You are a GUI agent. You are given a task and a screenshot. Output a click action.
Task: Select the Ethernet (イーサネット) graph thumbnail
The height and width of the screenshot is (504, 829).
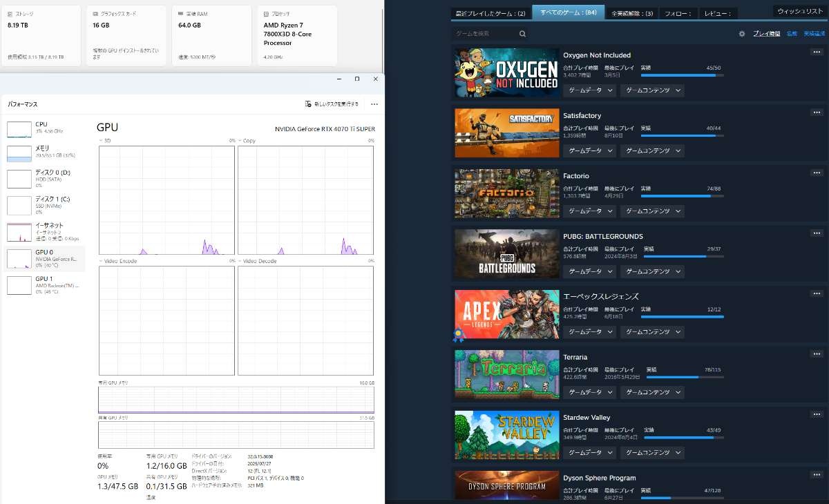19,232
